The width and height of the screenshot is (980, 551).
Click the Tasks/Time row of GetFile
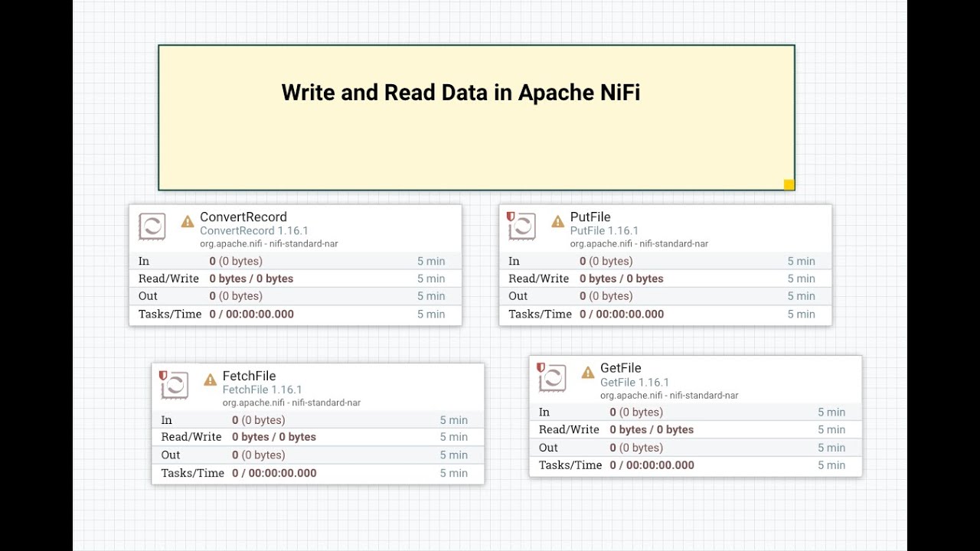click(x=695, y=465)
